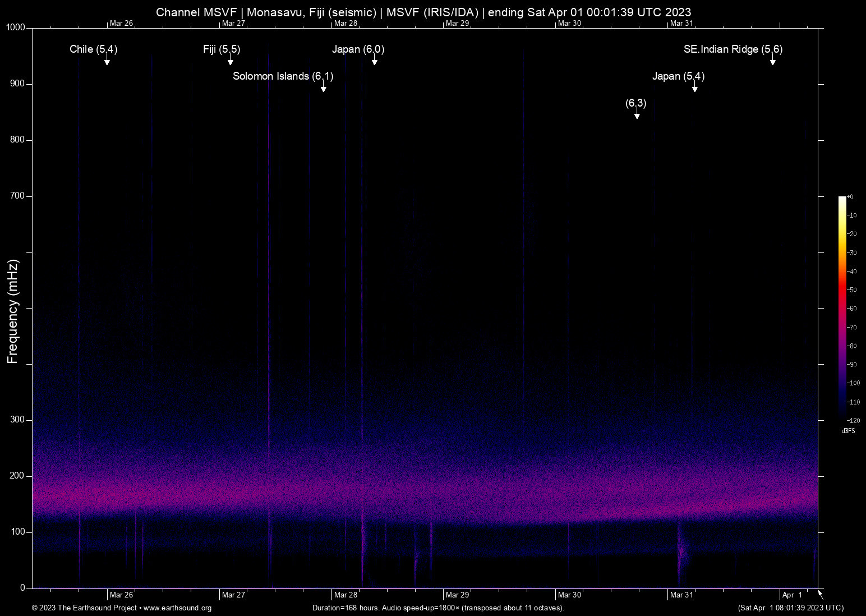Click the Sat Apr 1 08:01:39 2023 UTC timestamp
Screen dimensions: 866x616
pyautogui.click(x=791, y=608)
